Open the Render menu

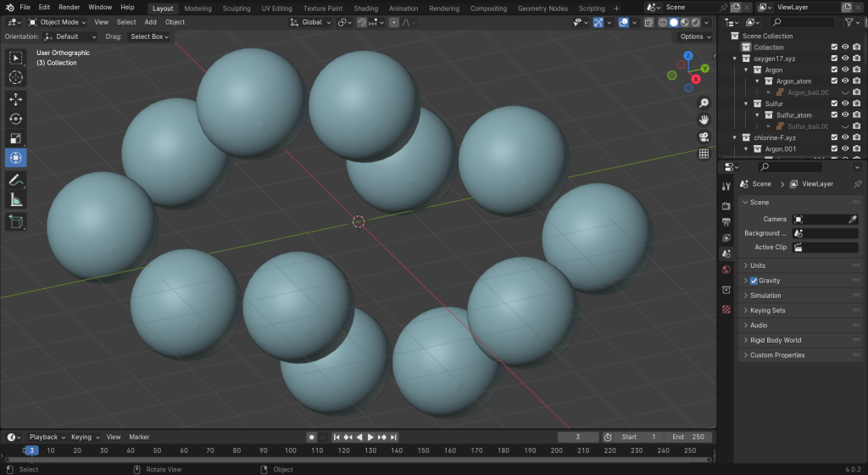coord(70,7)
